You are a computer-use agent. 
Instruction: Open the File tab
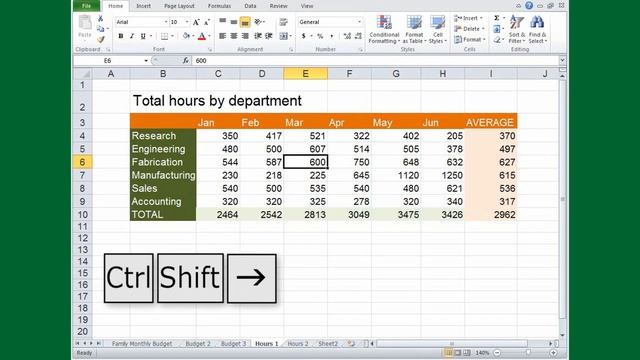pos(86,6)
